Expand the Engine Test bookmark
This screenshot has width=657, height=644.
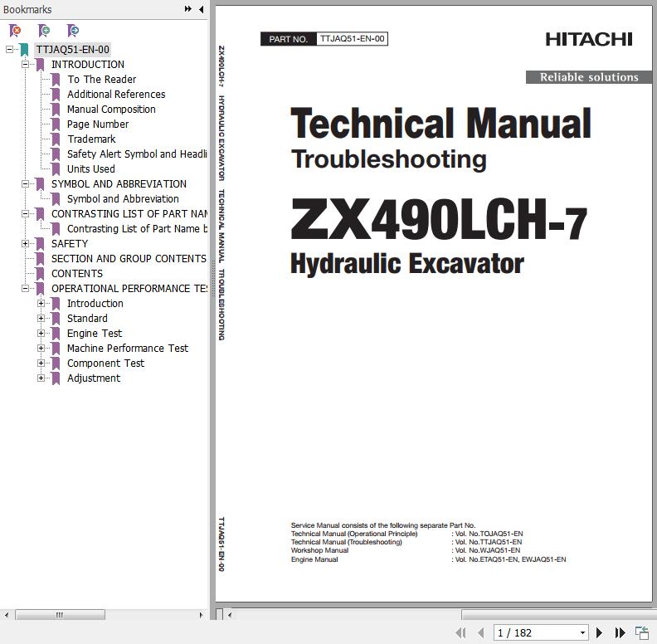point(41,334)
